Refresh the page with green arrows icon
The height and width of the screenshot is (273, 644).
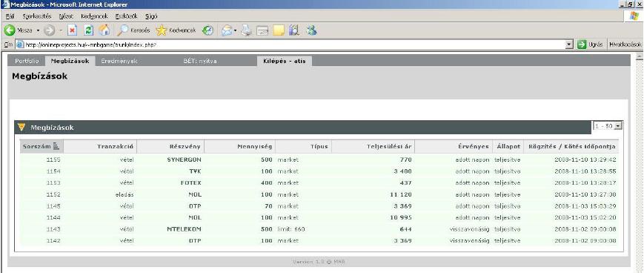pos(89,30)
